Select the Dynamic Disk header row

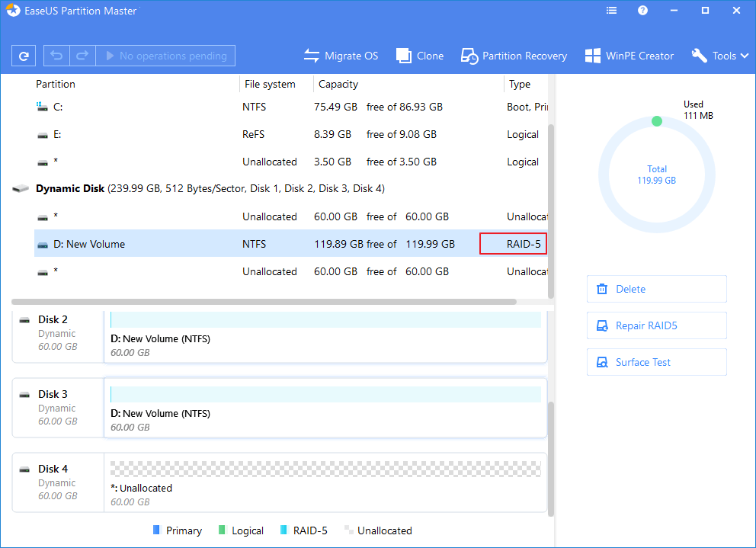(x=280, y=188)
